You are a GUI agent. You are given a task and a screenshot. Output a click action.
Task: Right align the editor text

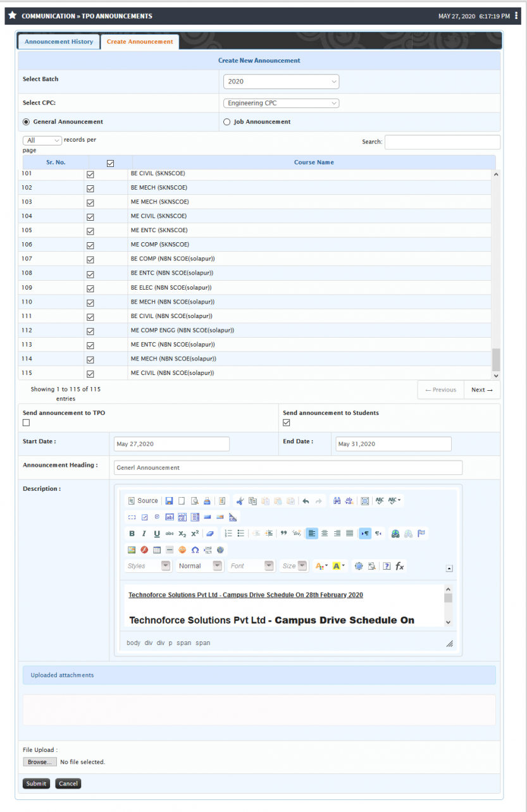point(337,534)
